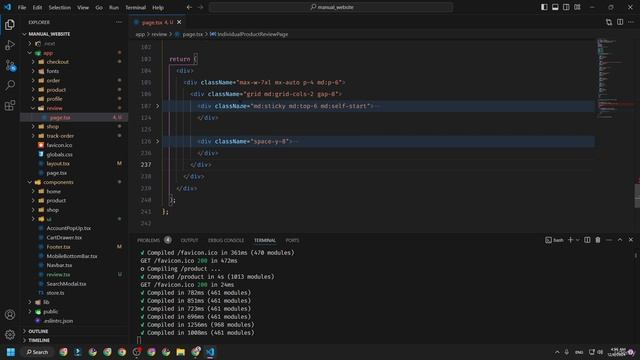Split the terminal

coord(587,240)
